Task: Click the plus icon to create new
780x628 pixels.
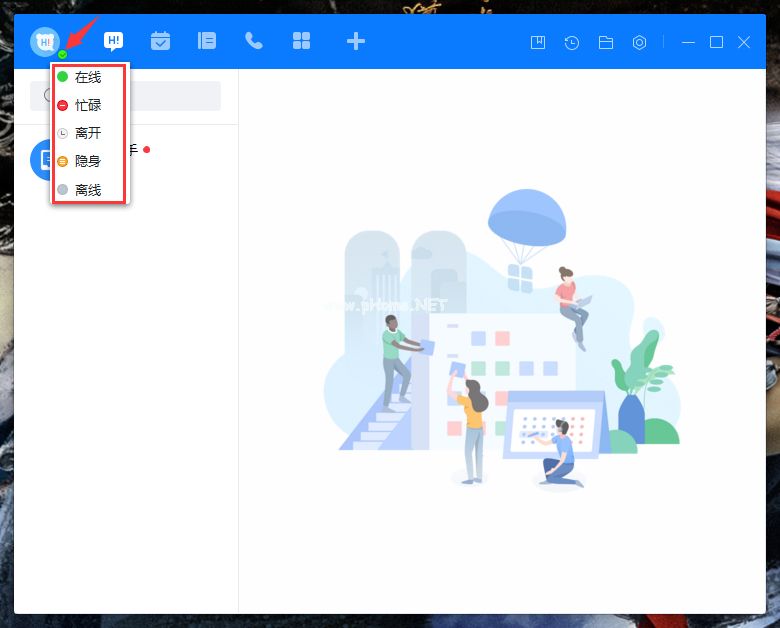Action: tap(355, 41)
